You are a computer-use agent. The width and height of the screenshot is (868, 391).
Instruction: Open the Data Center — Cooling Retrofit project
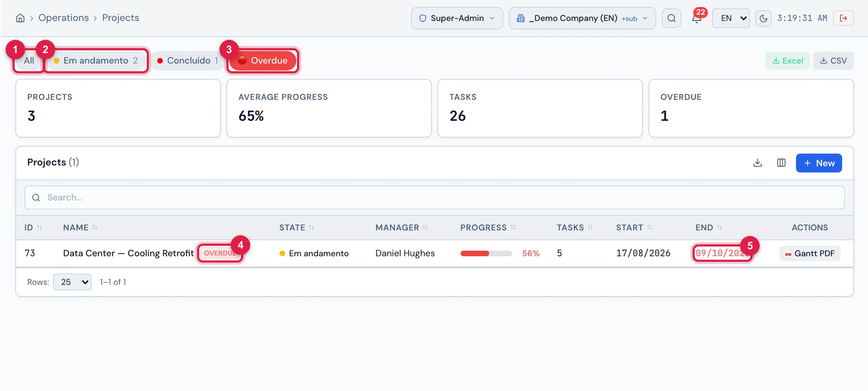click(x=128, y=253)
